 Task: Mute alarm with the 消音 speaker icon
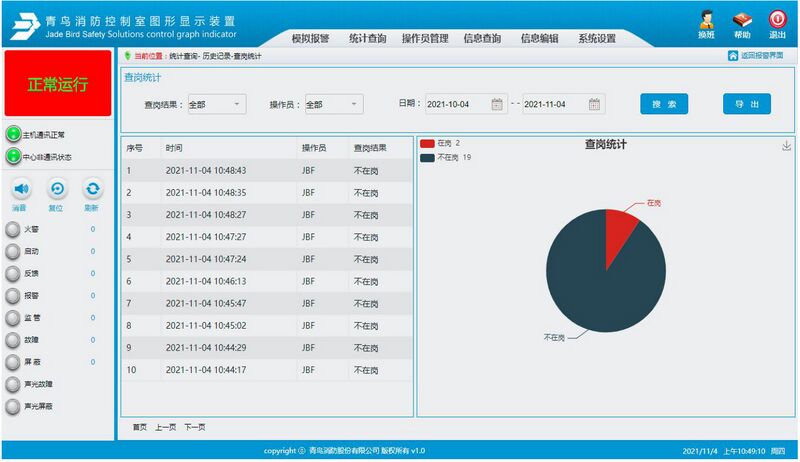point(20,188)
